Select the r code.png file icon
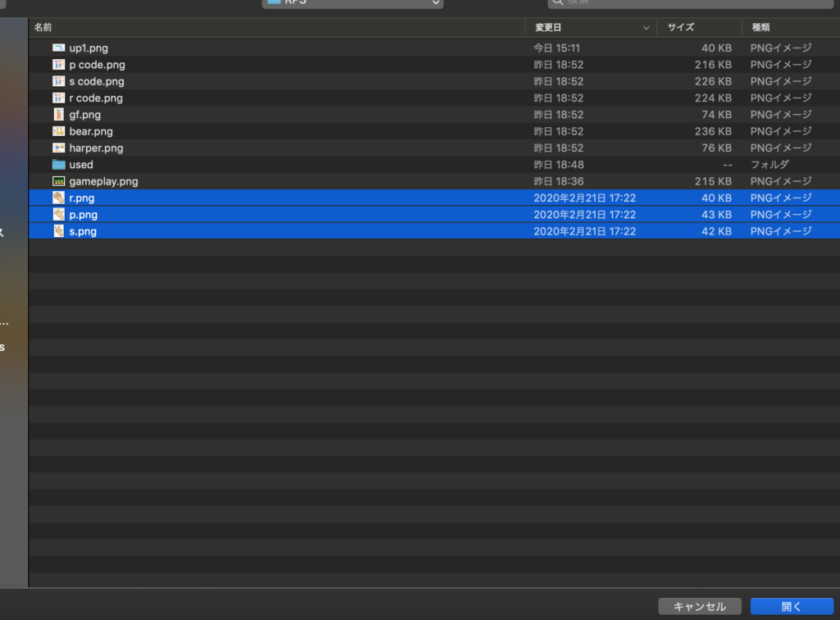 point(58,98)
